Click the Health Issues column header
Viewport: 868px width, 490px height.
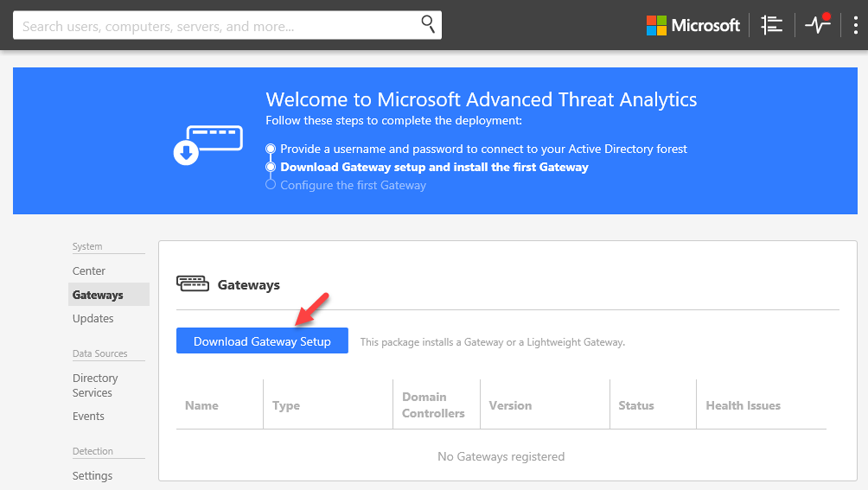[743, 405]
